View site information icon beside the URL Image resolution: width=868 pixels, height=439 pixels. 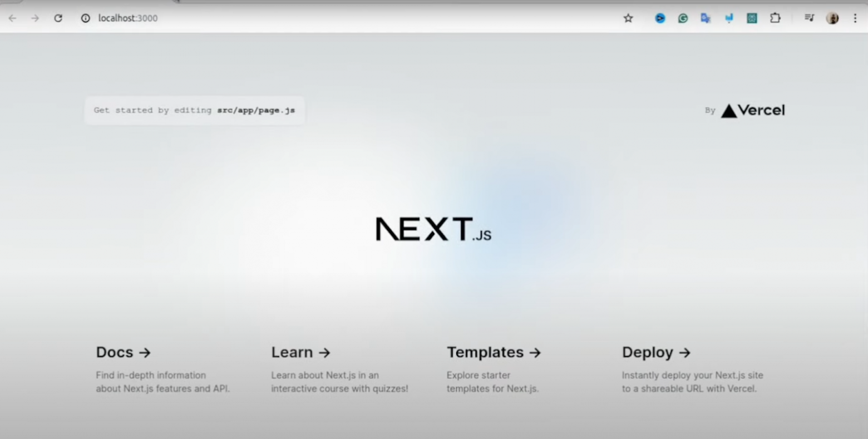(x=85, y=18)
